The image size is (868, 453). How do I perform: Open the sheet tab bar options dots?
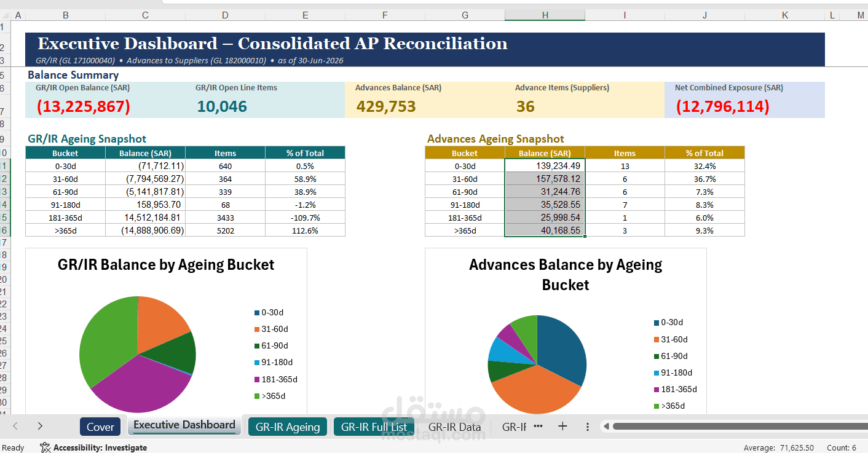(587, 427)
